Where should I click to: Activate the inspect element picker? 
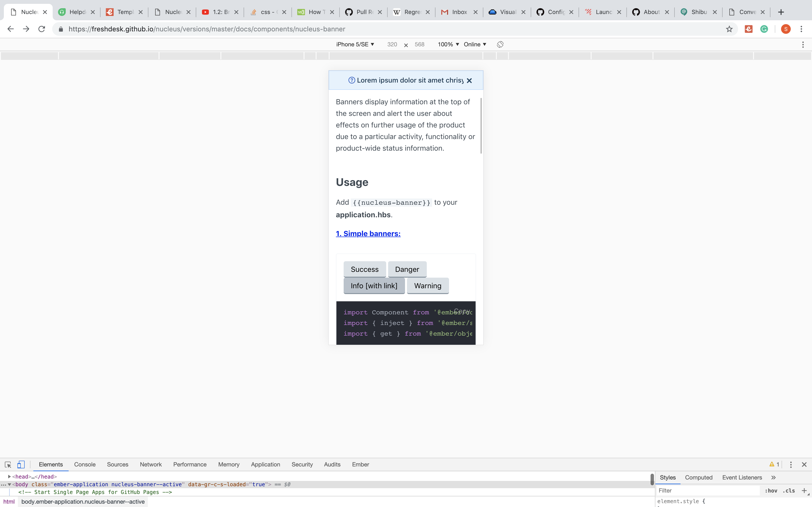8,465
